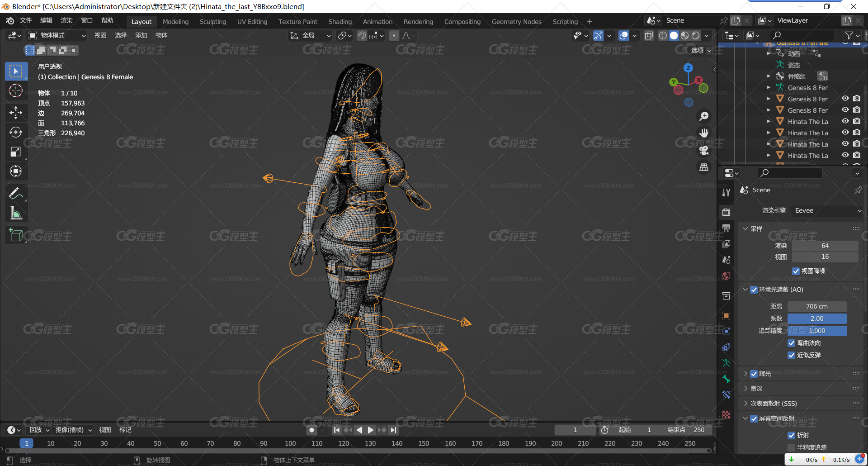Screen dimensions: 868x466
Task: Switch to material preview shading
Action: [685, 36]
